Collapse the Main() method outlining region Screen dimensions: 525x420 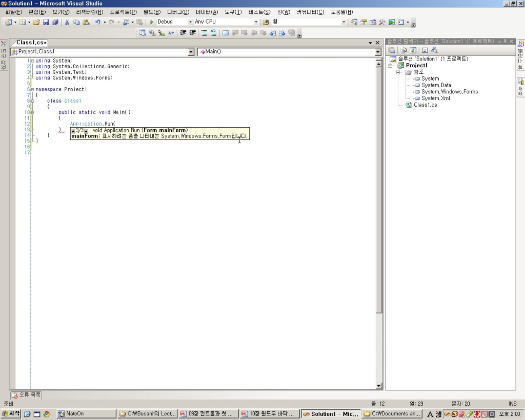tap(32, 112)
